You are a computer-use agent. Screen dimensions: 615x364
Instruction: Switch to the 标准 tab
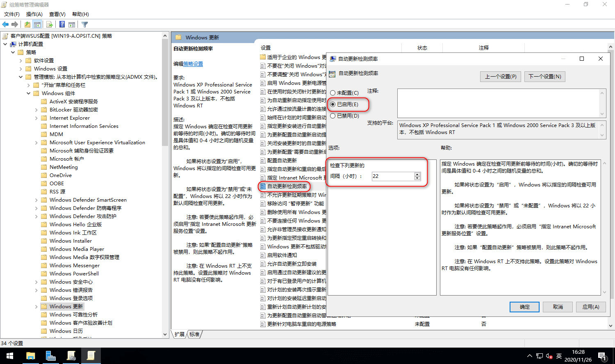point(194,334)
